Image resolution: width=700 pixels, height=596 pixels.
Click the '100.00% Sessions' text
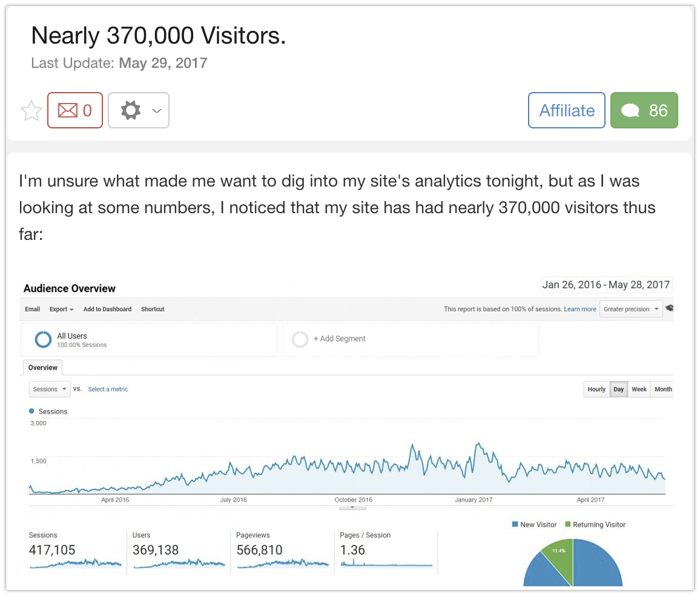click(82, 345)
